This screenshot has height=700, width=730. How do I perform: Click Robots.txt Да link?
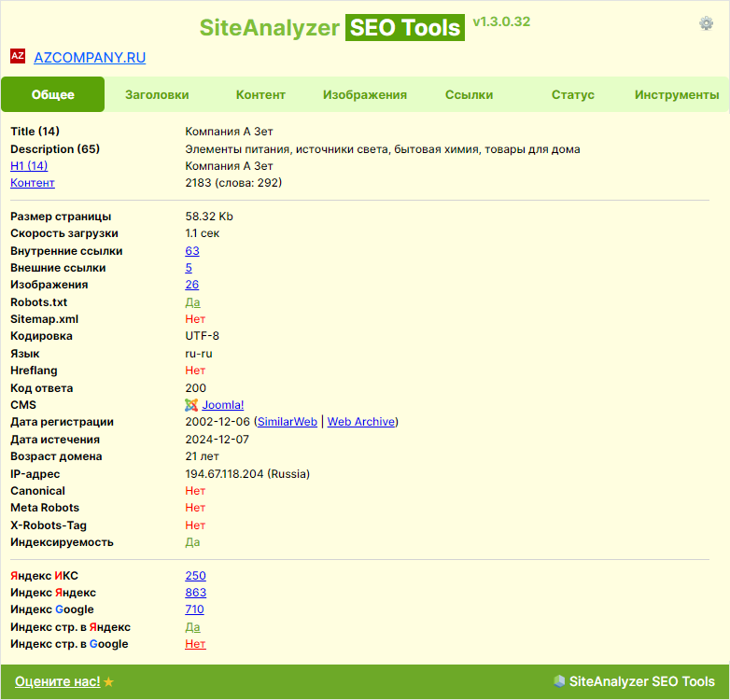(x=192, y=302)
